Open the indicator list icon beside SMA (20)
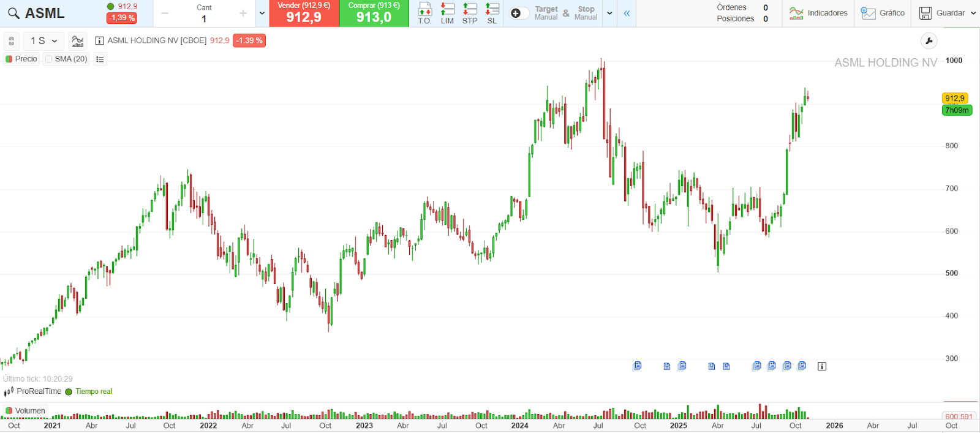This screenshot has width=980, height=433. (100, 59)
